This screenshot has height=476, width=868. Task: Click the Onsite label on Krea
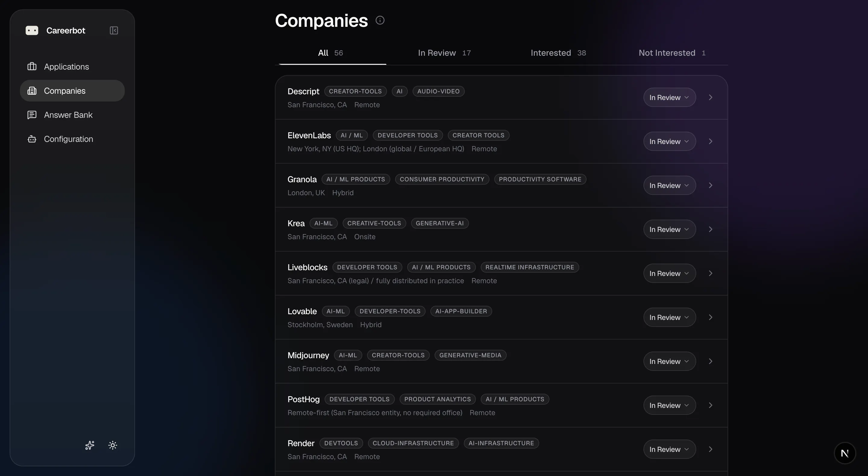(x=365, y=237)
